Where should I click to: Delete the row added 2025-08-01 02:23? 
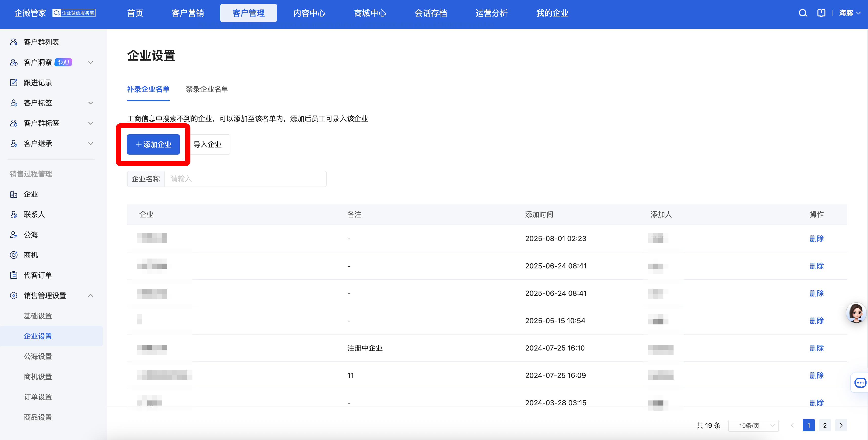pyautogui.click(x=816, y=239)
